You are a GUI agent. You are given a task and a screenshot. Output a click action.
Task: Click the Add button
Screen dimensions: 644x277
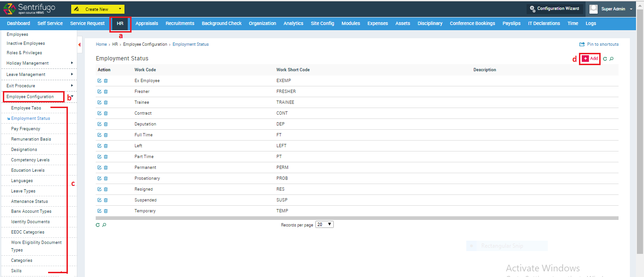pos(590,59)
